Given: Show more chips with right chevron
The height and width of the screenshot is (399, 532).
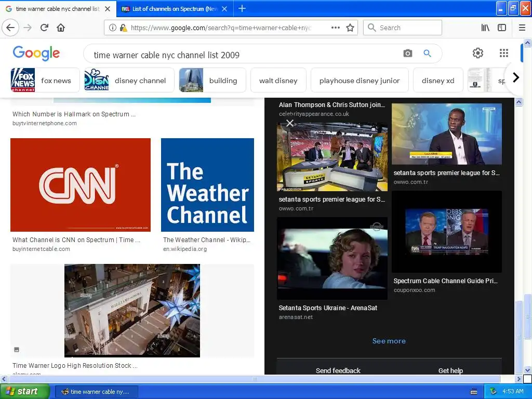Looking at the screenshot, I should click(x=516, y=78).
